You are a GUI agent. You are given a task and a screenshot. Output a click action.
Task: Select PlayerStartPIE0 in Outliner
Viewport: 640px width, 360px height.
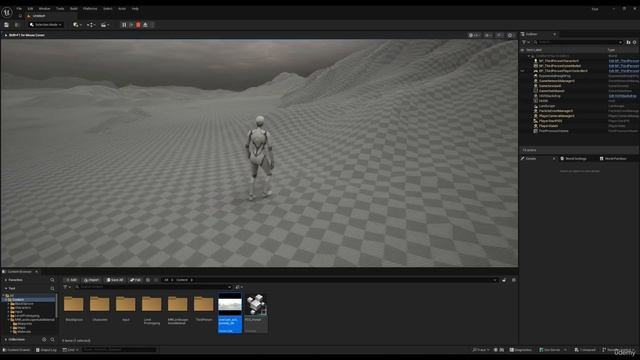point(550,121)
